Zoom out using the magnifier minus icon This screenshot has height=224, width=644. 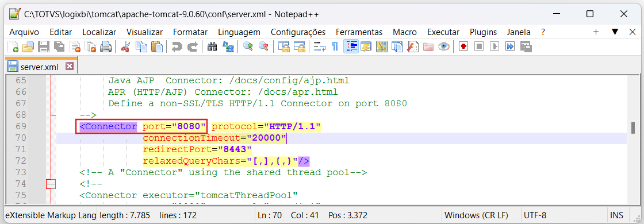[x=263, y=47]
